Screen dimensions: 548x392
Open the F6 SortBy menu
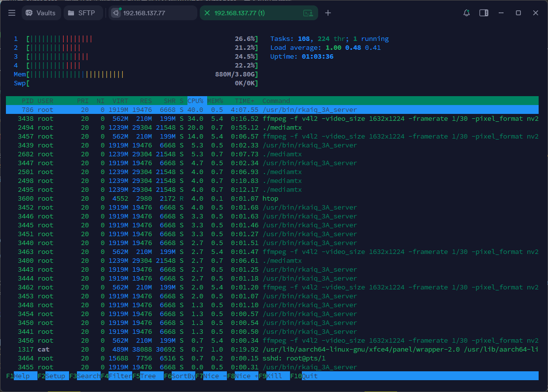tap(183, 376)
